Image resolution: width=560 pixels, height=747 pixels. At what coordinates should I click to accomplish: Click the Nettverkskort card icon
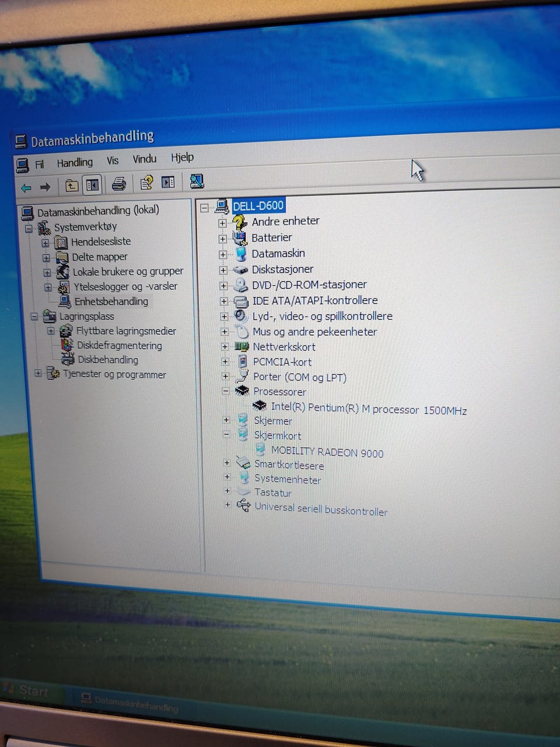[x=242, y=347]
